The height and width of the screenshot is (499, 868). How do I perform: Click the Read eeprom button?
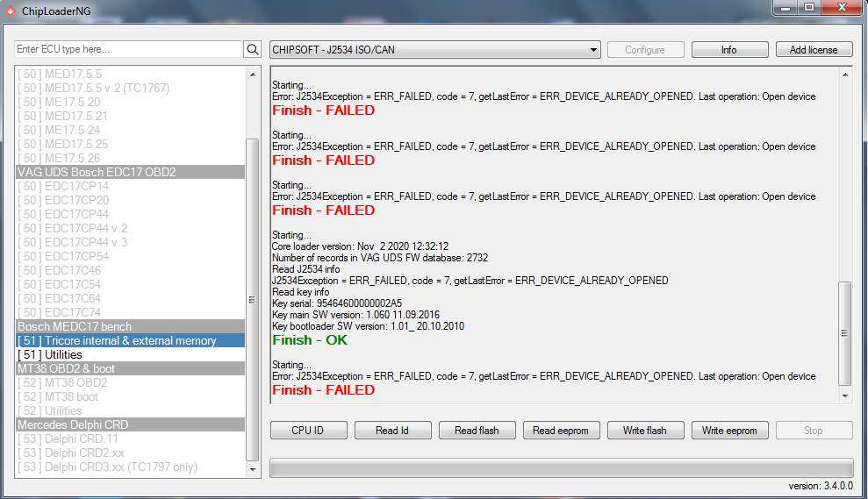pos(562,431)
